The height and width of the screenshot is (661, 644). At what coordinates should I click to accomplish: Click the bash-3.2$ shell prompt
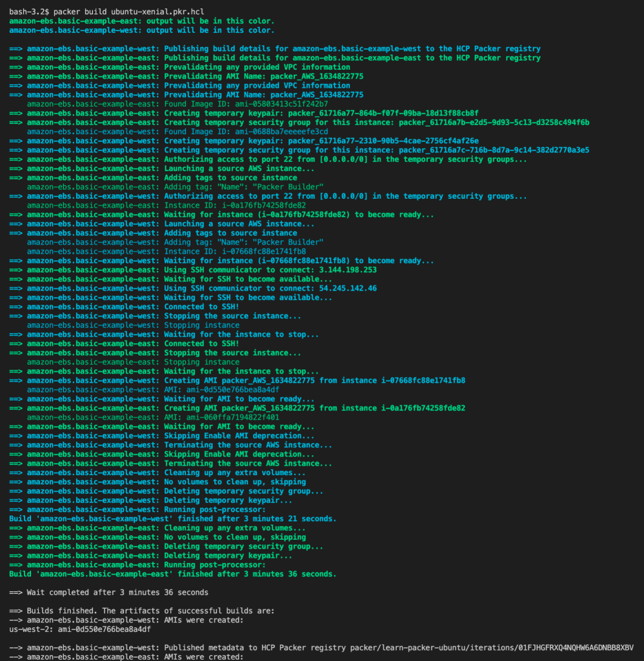(30, 12)
